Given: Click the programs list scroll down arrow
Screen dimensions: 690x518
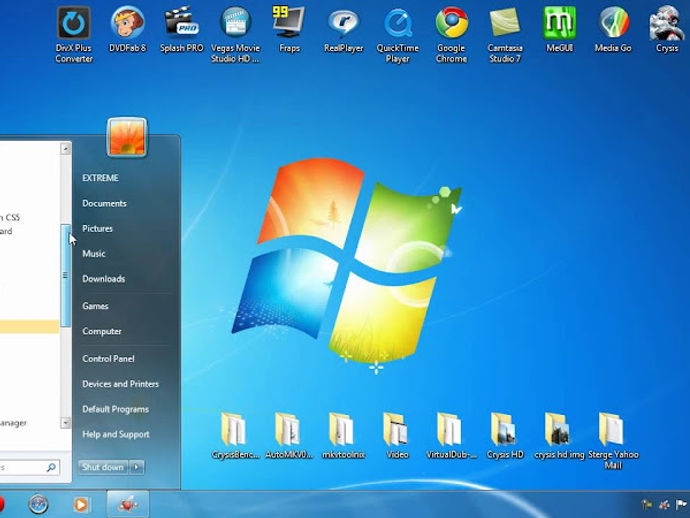Looking at the screenshot, I should pos(66,422).
